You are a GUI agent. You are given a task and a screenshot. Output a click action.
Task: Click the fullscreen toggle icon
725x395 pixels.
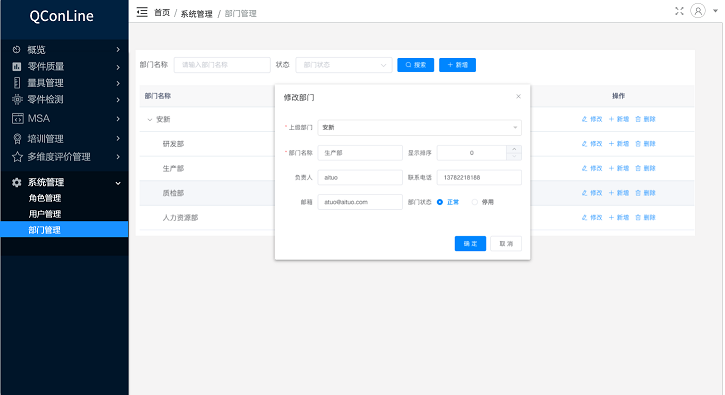pos(679,11)
